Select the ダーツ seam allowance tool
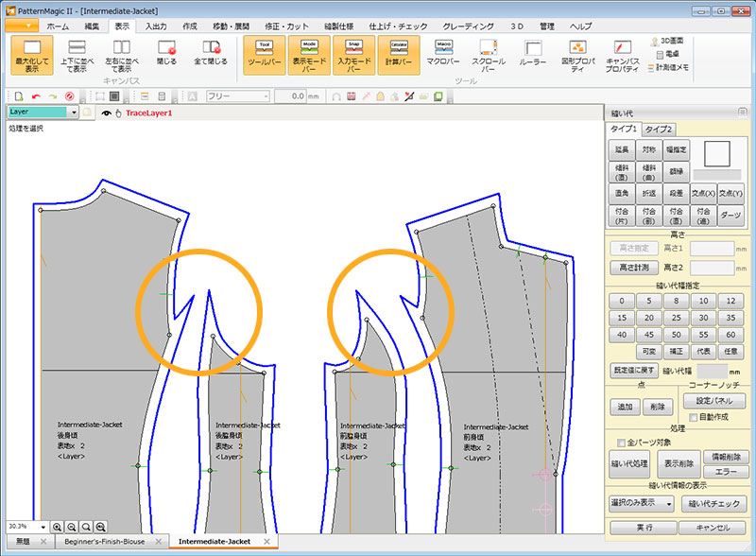This screenshot has width=756, height=556. tap(730, 213)
